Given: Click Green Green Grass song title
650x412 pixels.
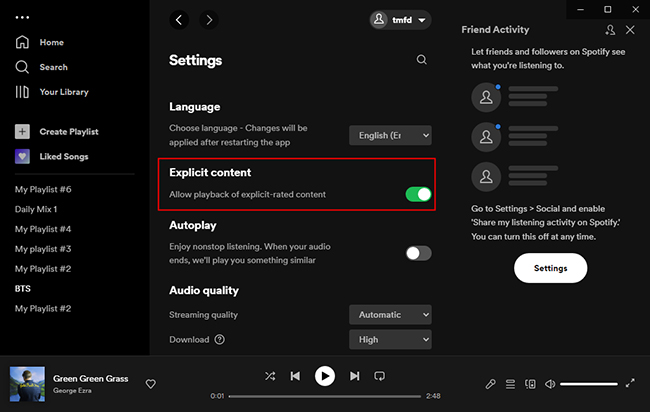Looking at the screenshot, I should coord(90,378).
